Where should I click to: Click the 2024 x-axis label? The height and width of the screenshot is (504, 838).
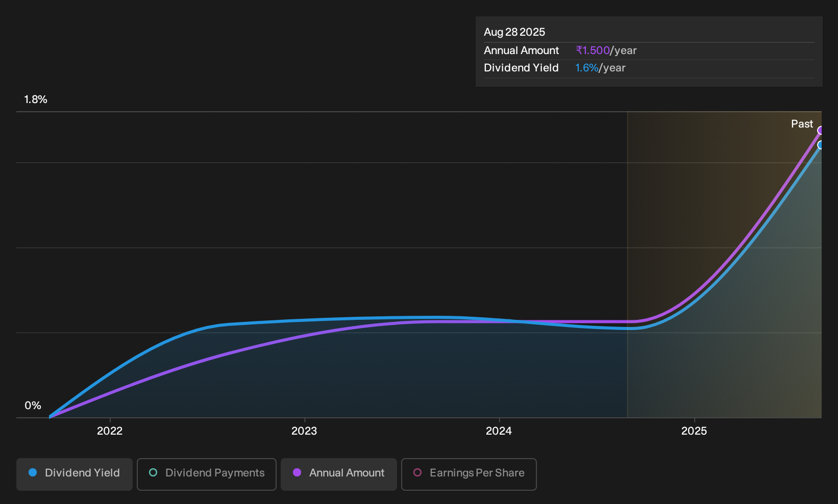[499, 431]
